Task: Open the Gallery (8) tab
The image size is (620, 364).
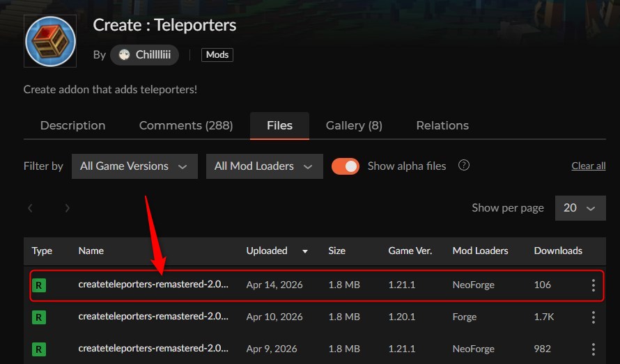Action: pos(354,126)
